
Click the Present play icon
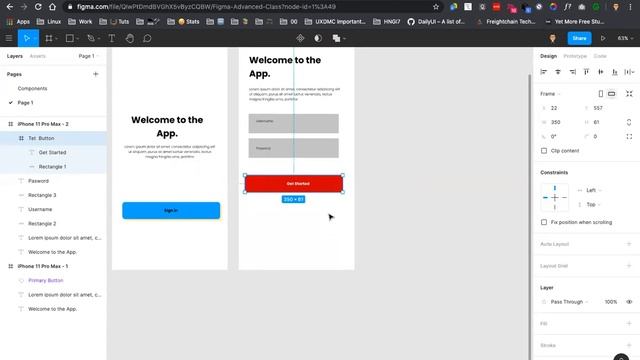602,38
